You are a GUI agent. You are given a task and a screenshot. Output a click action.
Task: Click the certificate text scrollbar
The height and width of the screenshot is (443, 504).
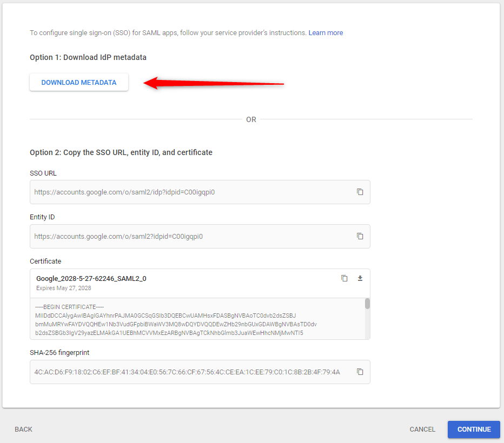367,304
